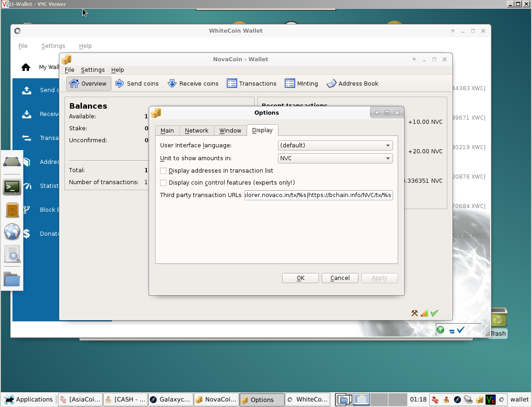Click the mining pickaxes status icon

pos(415,313)
